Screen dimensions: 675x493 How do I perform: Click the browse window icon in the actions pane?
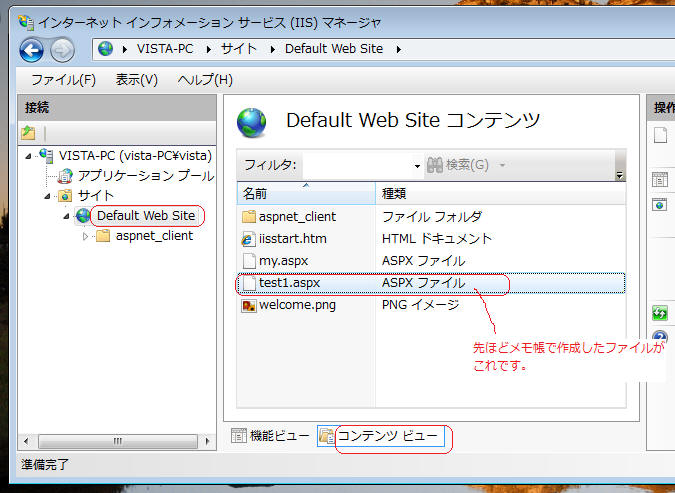coord(660,204)
